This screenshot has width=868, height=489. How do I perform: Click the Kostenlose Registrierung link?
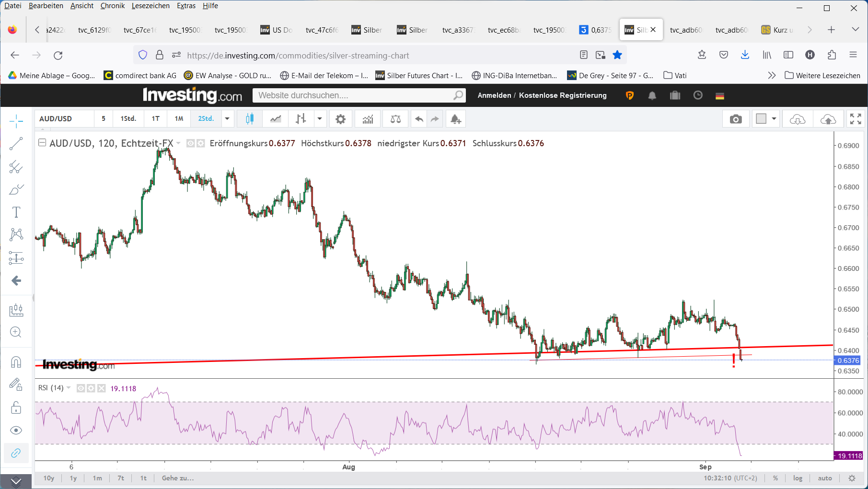pyautogui.click(x=562, y=95)
